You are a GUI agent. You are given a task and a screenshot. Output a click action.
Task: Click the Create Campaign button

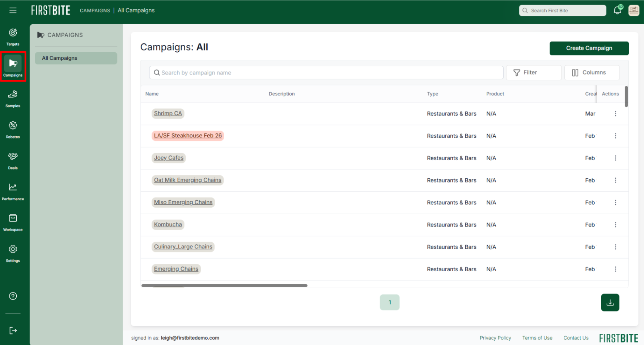click(589, 48)
